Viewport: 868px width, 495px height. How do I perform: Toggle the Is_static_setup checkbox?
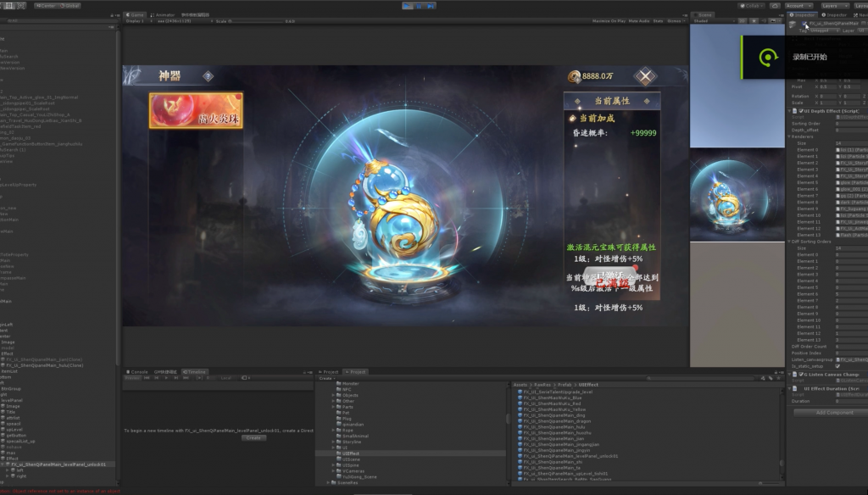837,366
